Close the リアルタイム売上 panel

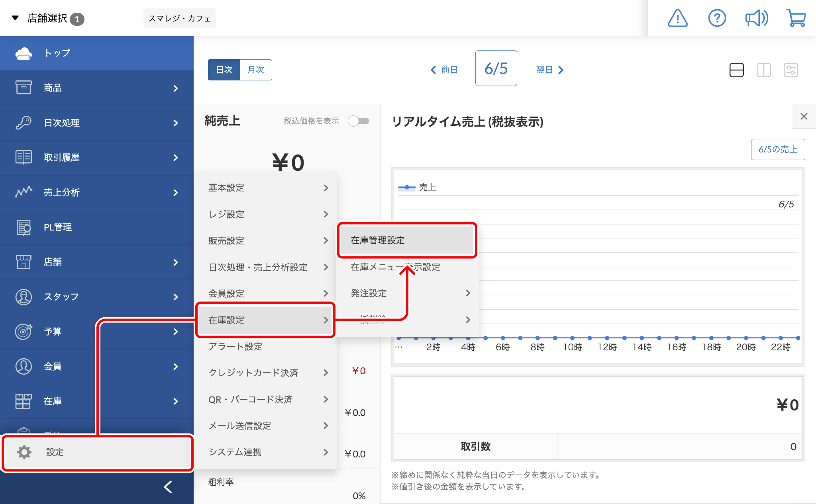click(804, 116)
